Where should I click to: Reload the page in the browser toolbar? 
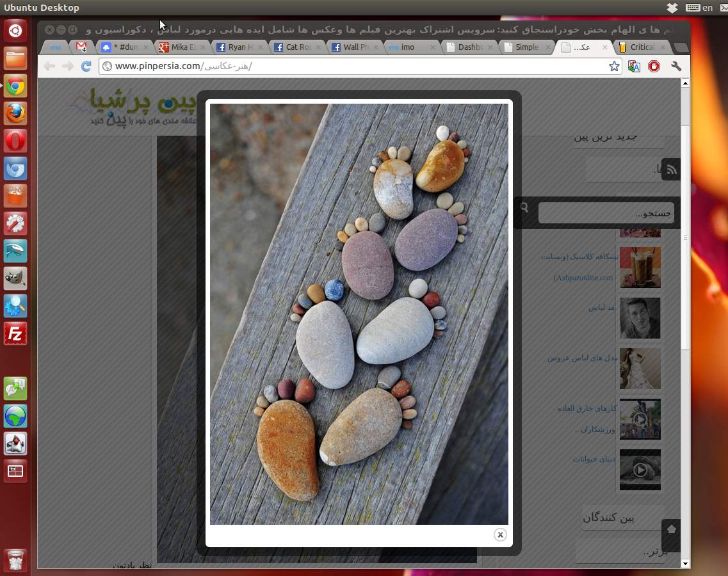(x=86, y=66)
